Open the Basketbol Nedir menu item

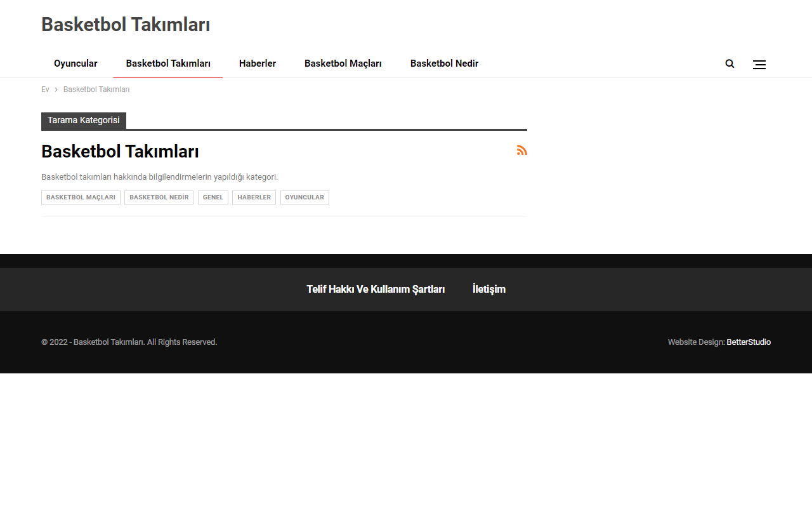pyautogui.click(x=445, y=63)
